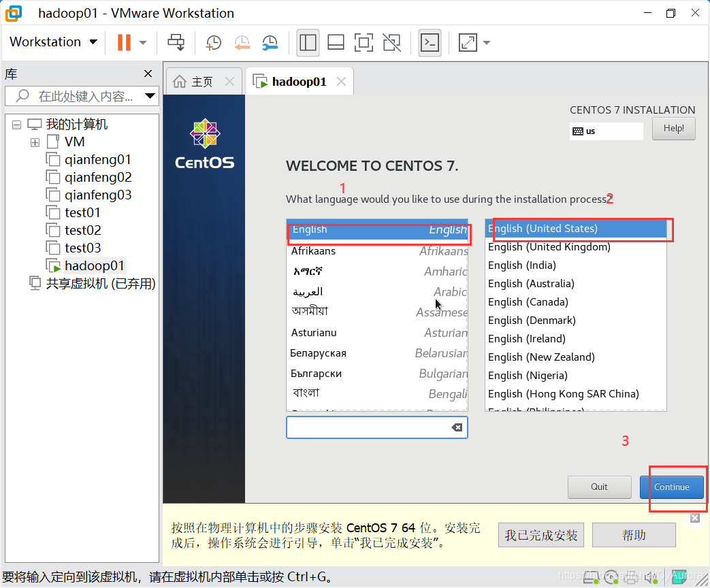Viewport: 710px width, 588px height.
Task: Send Ctrl+Alt+Del to virtual machine
Action: 176,43
